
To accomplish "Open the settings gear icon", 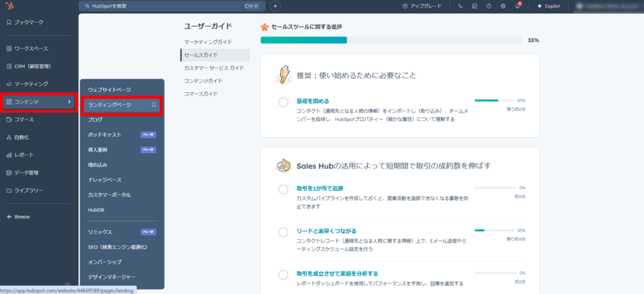I will [503, 6].
